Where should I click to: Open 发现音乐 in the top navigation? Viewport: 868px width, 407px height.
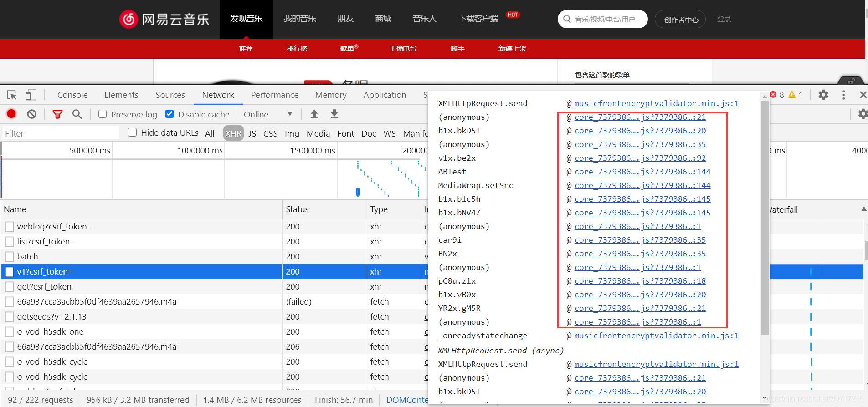tap(246, 19)
